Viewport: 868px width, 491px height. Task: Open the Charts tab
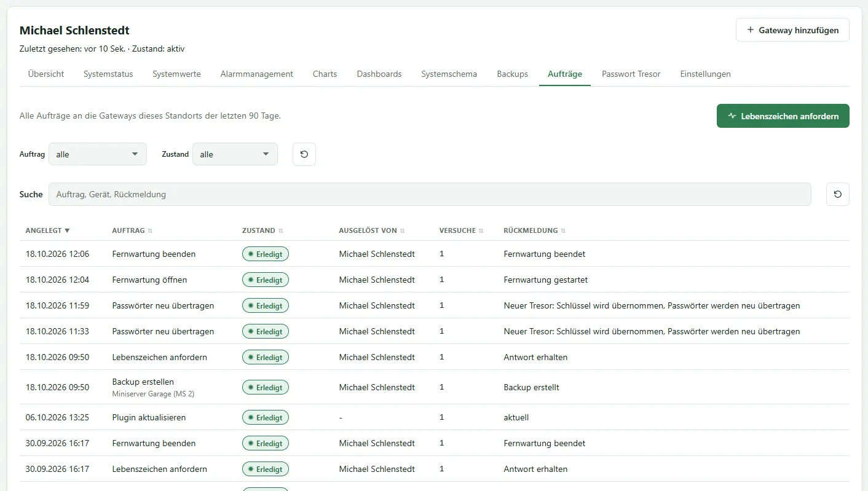coord(325,74)
